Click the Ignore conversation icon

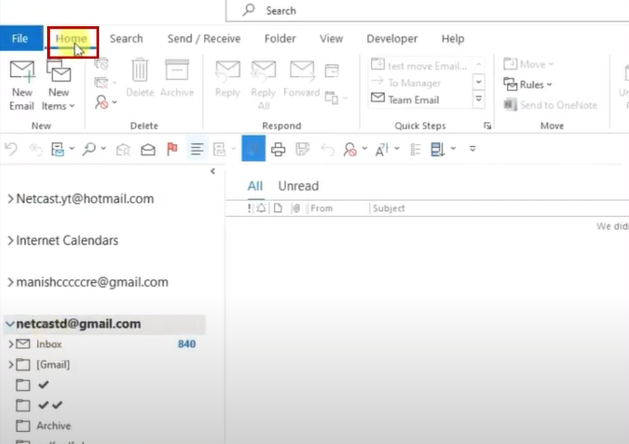coord(102,64)
